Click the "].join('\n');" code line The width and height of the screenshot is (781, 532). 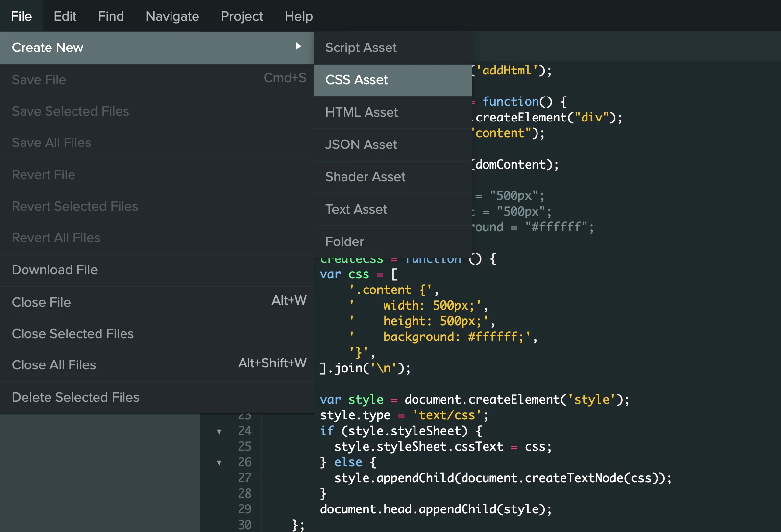tap(366, 368)
